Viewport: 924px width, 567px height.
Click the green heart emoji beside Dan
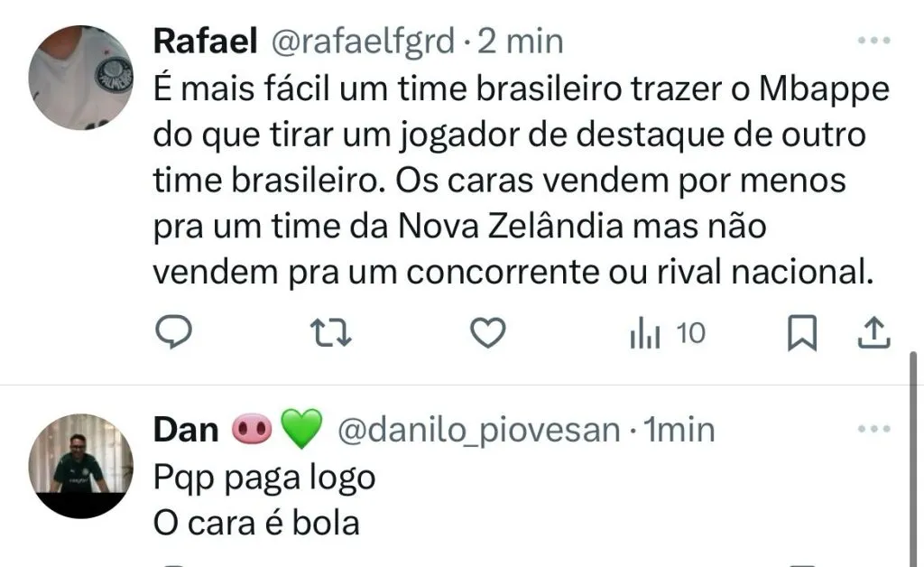click(x=302, y=432)
